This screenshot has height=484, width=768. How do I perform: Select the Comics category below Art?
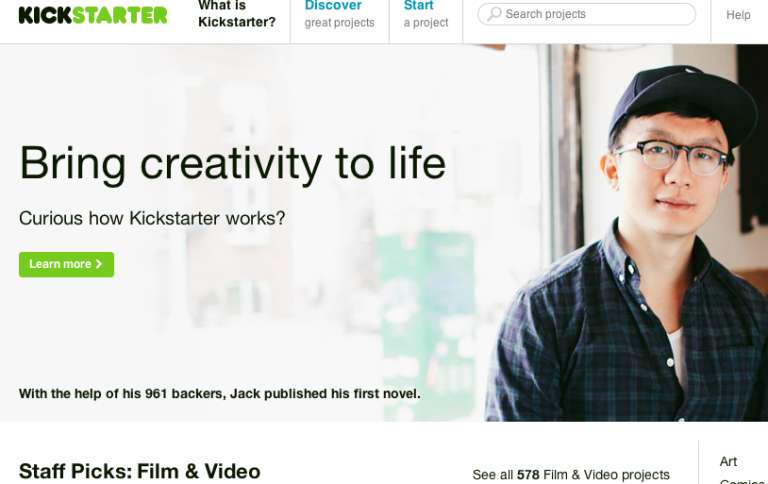[742, 481]
